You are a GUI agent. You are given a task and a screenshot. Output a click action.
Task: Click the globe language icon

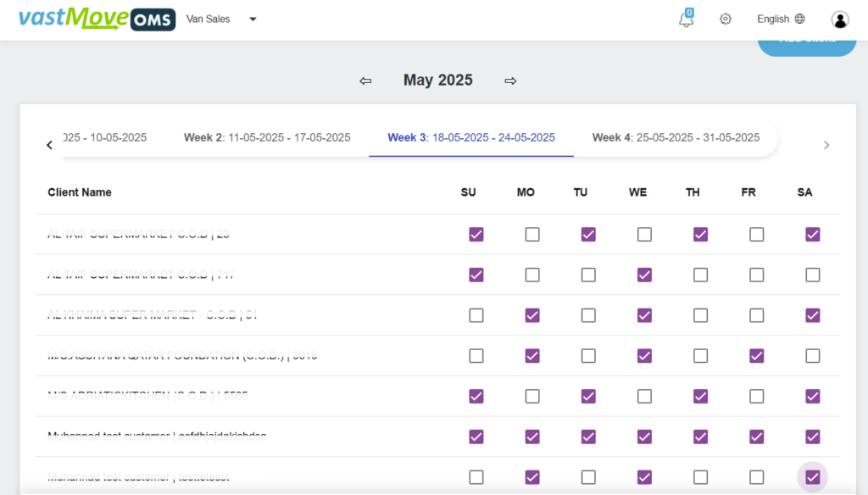pos(800,19)
